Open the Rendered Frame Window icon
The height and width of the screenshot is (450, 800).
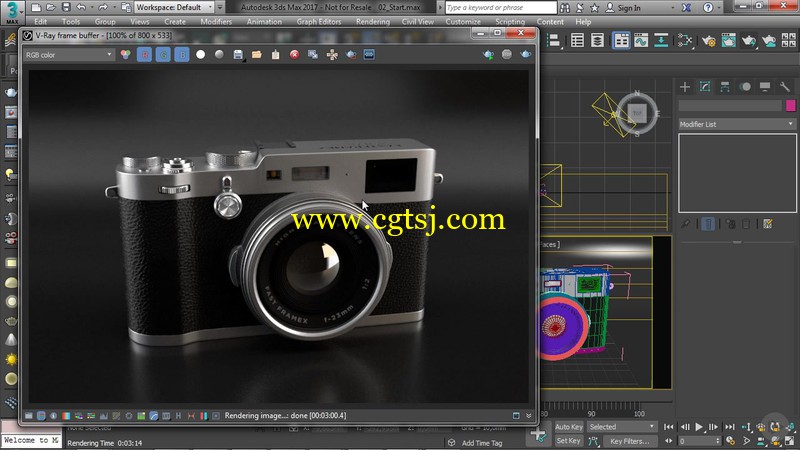[729, 40]
